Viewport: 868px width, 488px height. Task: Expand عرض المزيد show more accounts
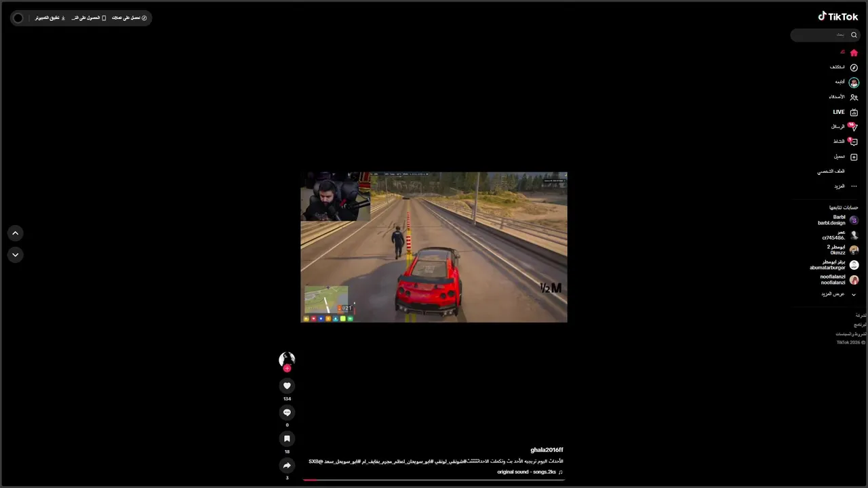839,294
